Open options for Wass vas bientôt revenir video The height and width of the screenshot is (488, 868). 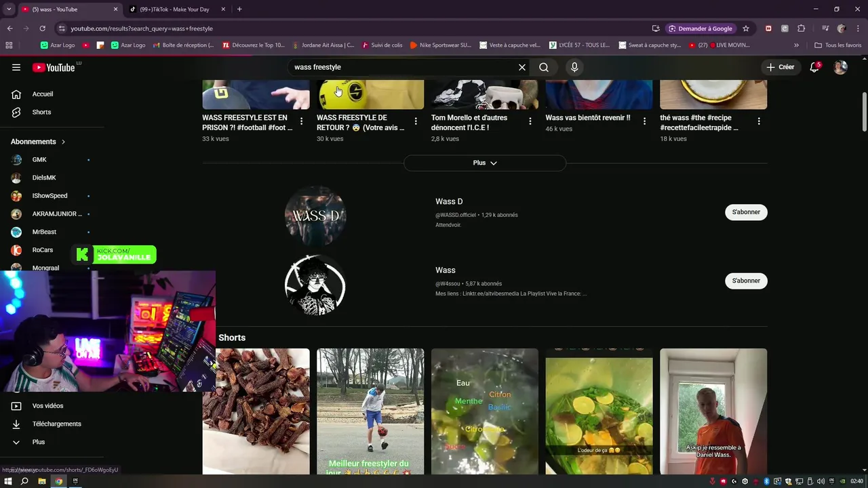click(644, 121)
